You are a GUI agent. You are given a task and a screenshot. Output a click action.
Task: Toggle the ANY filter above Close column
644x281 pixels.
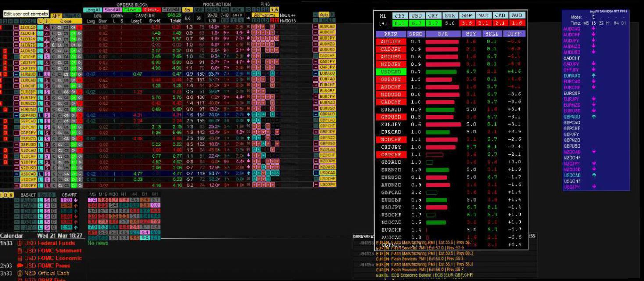coord(56,16)
